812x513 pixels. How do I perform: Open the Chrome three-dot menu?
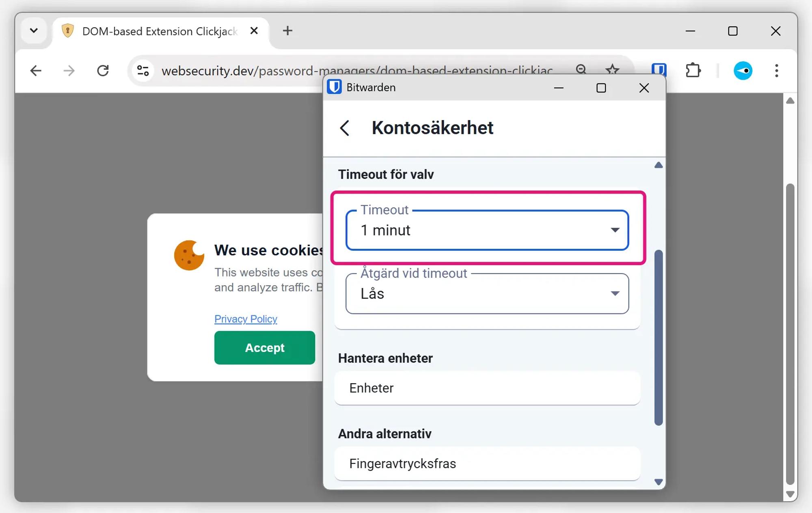[x=776, y=71]
